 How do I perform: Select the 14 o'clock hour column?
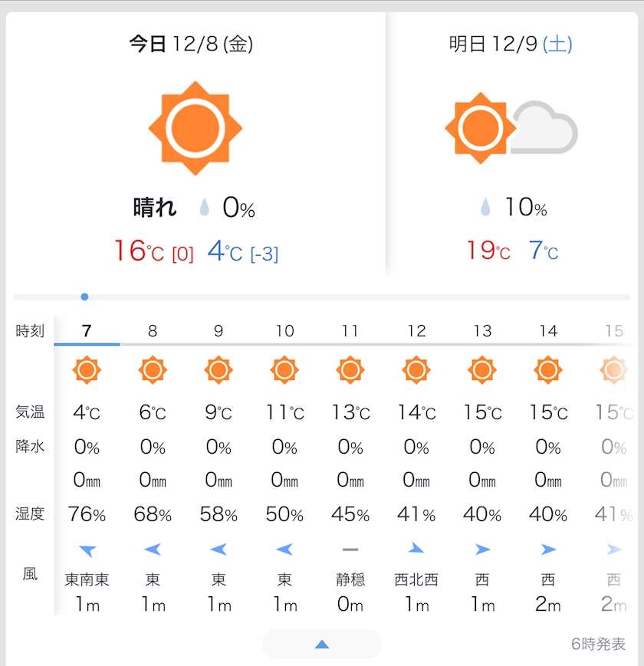tap(548, 331)
